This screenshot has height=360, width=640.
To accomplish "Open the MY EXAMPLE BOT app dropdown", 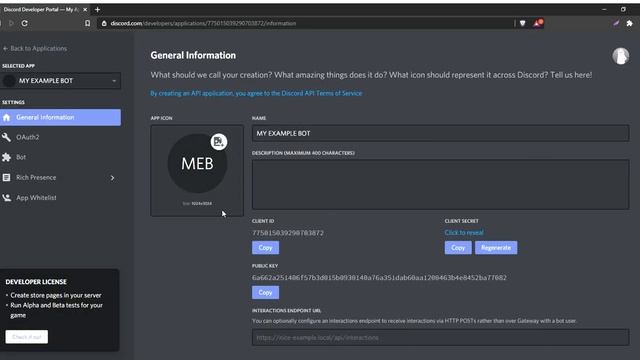I will (x=60, y=81).
